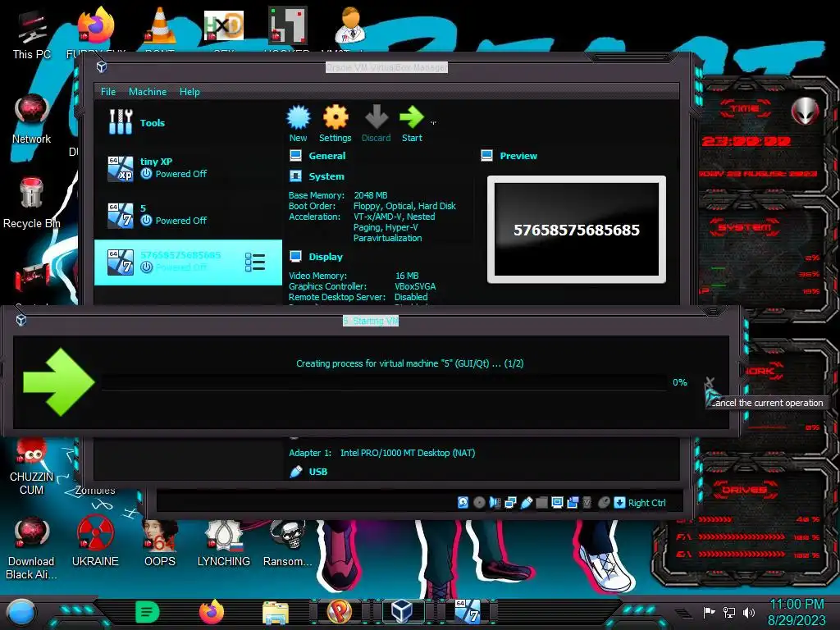
Task: Click the alien head gadget icon
Action: pos(806,111)
